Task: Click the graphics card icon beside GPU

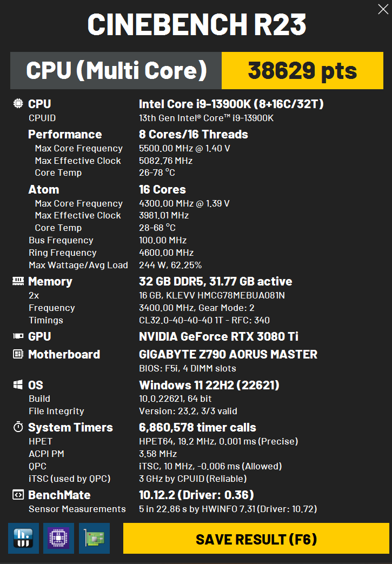Action: click(x=18, y=336)
